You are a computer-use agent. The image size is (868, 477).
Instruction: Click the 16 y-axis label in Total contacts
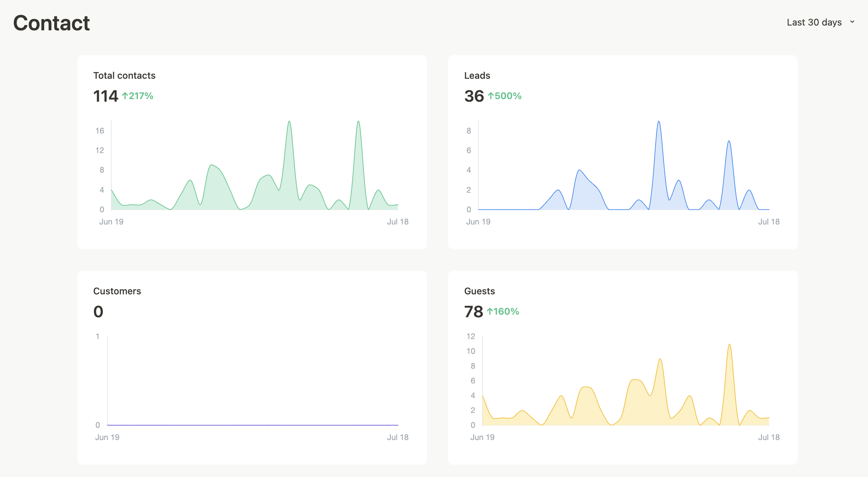point(100,131)
